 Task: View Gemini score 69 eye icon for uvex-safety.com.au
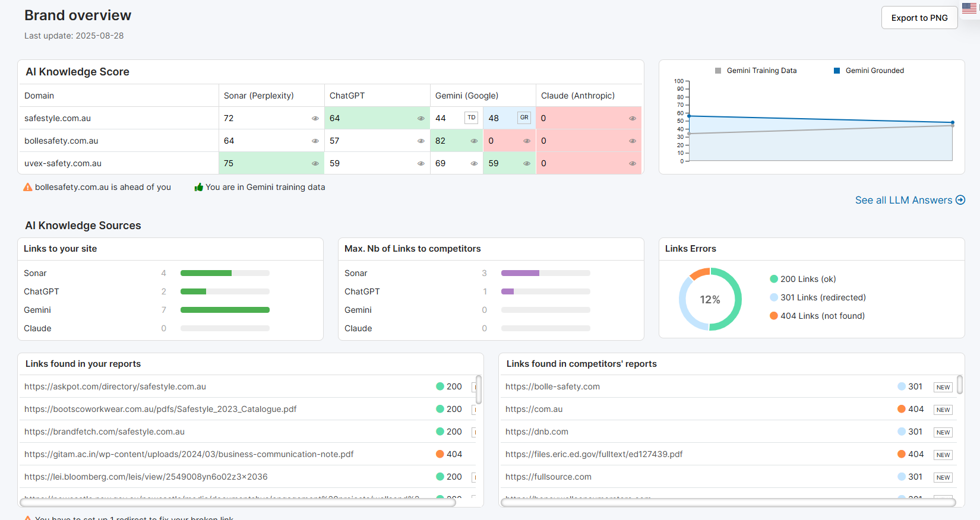(474, 163)
